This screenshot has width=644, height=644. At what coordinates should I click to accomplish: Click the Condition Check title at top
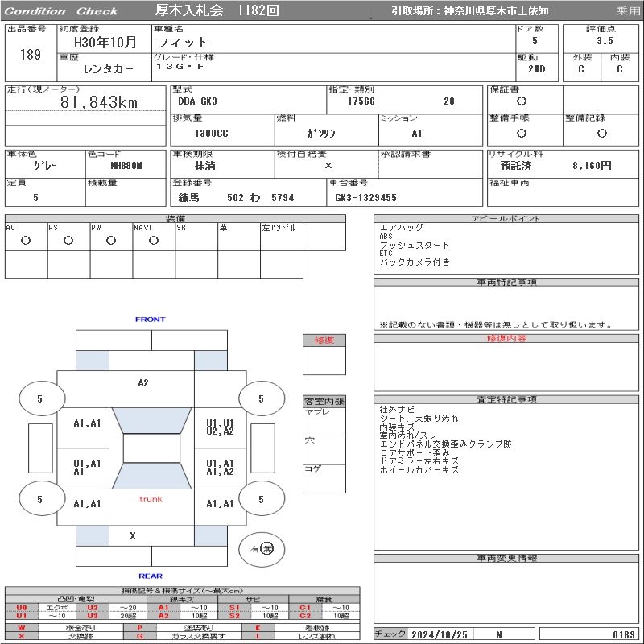point(62,11)
